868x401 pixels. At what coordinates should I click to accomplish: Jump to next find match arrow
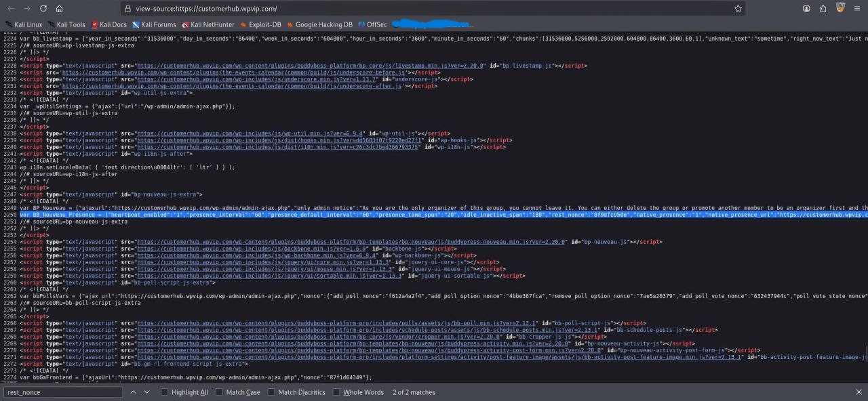[146, 392]
